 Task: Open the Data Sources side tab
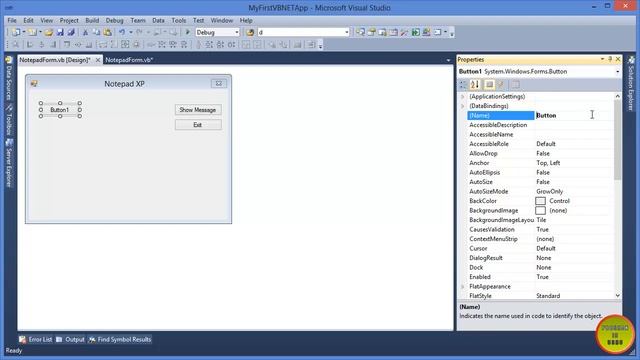[9, 78]
